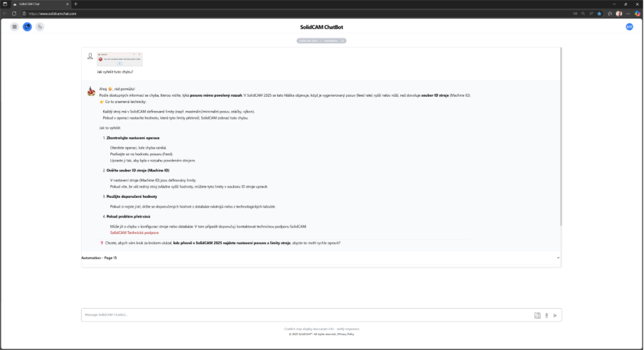Open the Privacy Policy link
Image resolution: width=644 pixels, height=350 pixels.
point(346,334)
